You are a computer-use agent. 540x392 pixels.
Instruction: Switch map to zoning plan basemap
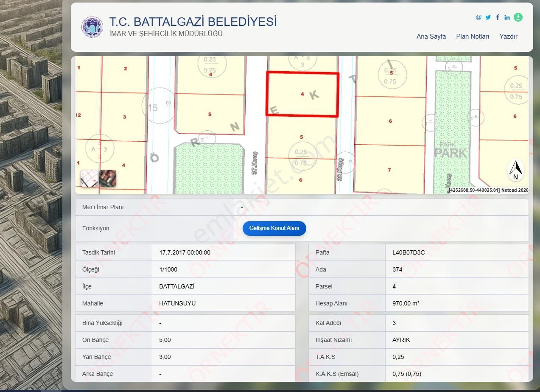89,178
